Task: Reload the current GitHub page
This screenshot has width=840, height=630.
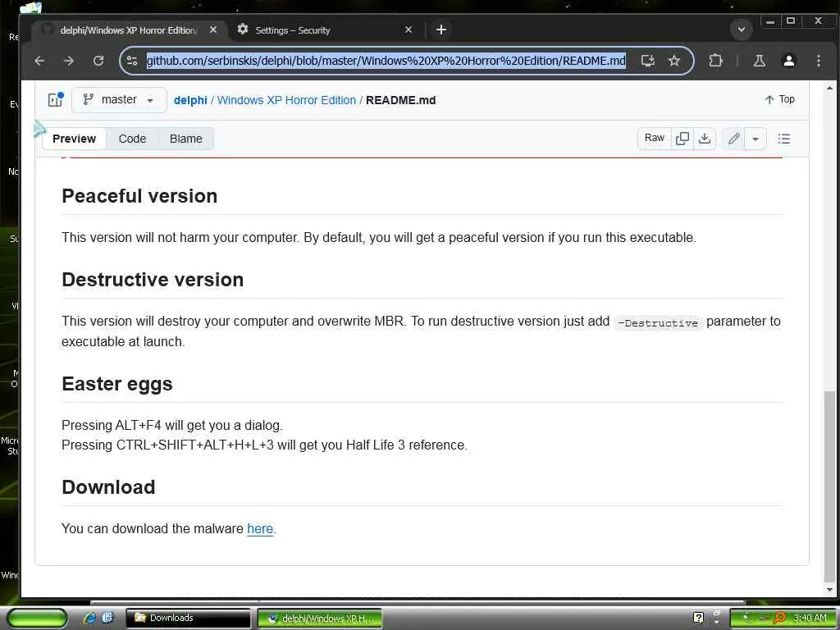Action: [x=98, y=61]
